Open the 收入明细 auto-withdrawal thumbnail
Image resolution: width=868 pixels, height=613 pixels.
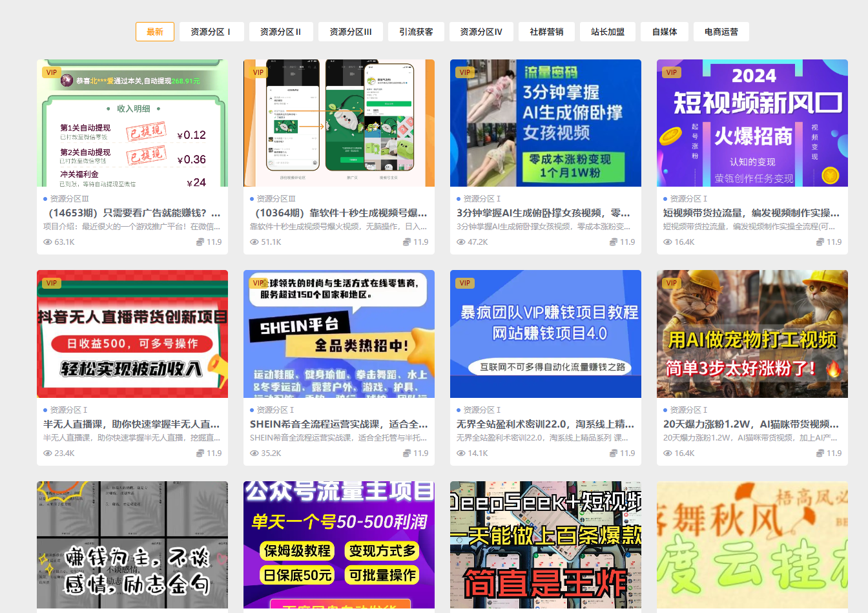pyautogui.click(x=132, y=123)
